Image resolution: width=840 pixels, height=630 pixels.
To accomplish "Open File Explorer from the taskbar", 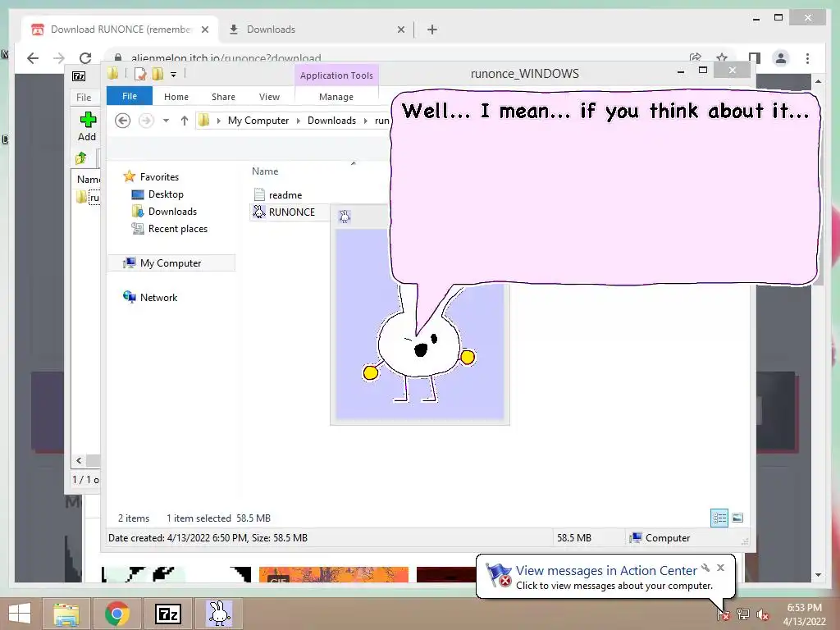I will pyautogui.click(x=66, y=614).
